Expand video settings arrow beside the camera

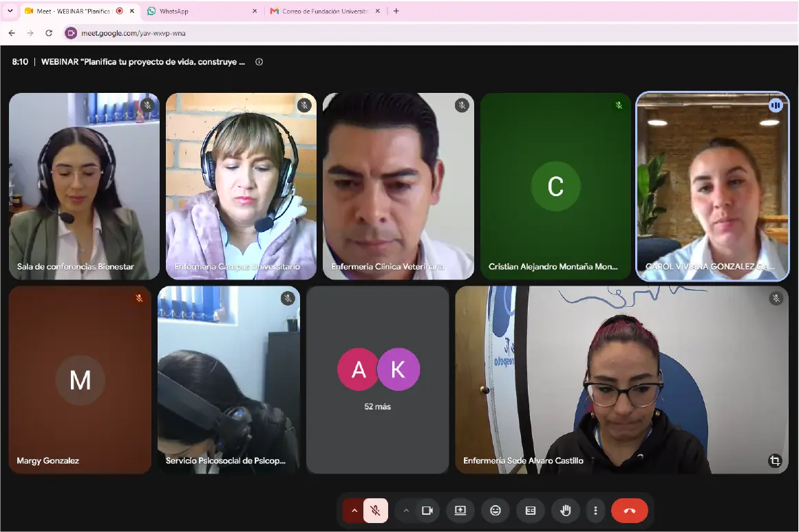(406, 511)
